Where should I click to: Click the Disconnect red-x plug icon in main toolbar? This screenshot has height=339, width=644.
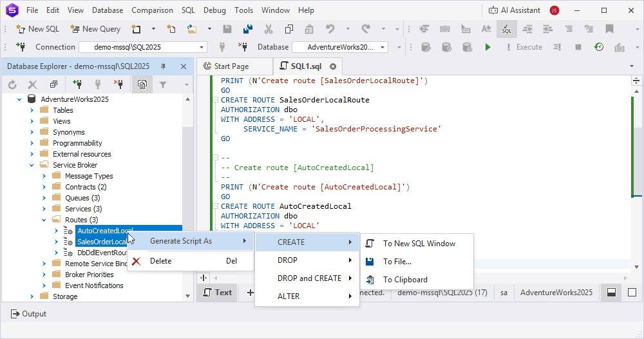pos(243,47)
